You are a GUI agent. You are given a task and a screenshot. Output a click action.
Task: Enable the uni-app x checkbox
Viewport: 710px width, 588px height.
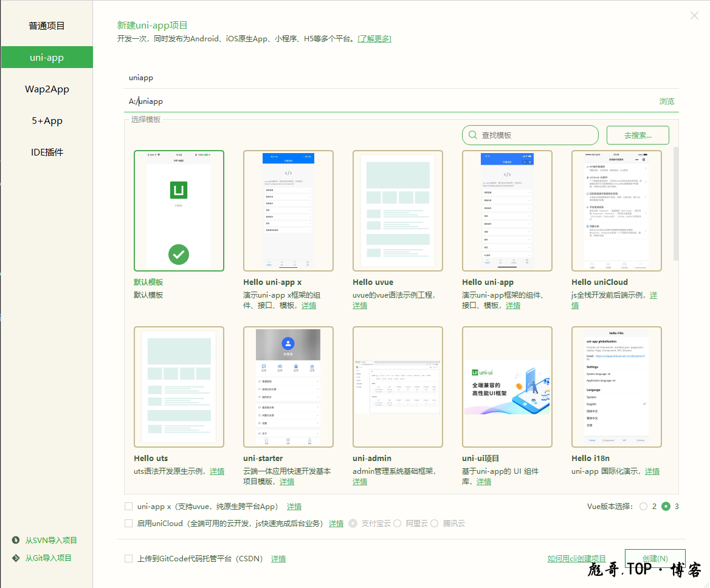pos(129,507)
